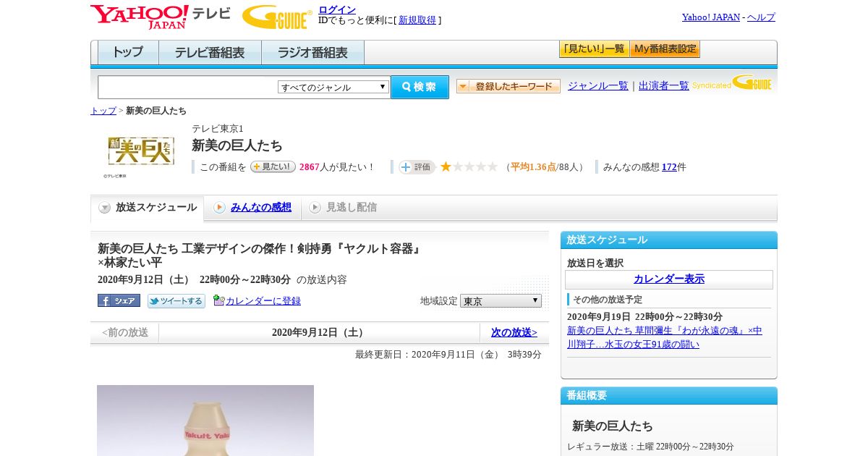
Task: Select 見逃し配信 tab
Action: coord(352,207)
